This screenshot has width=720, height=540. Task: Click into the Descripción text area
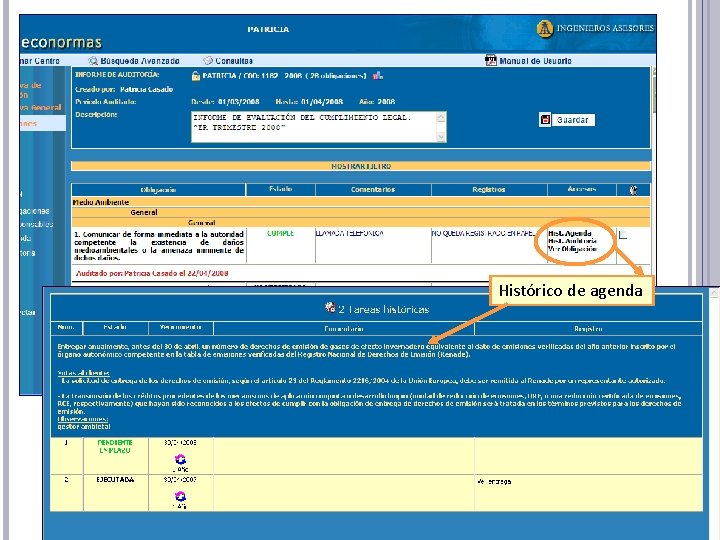point(314,127)
